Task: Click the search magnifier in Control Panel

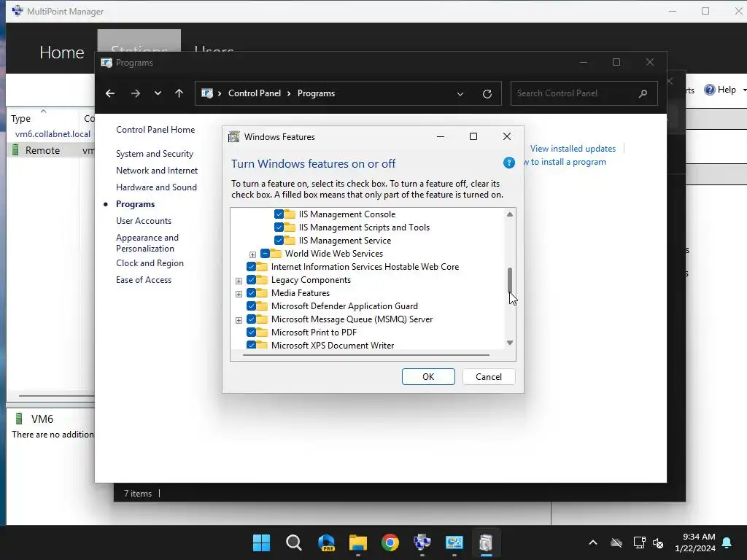Action: [x=643, y=93]
